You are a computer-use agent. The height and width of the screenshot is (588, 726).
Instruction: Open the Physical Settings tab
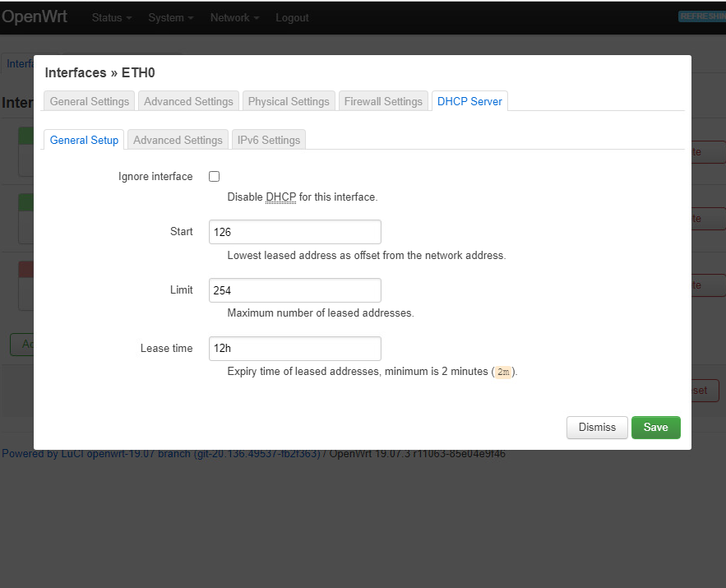click(x=289, y=100)
